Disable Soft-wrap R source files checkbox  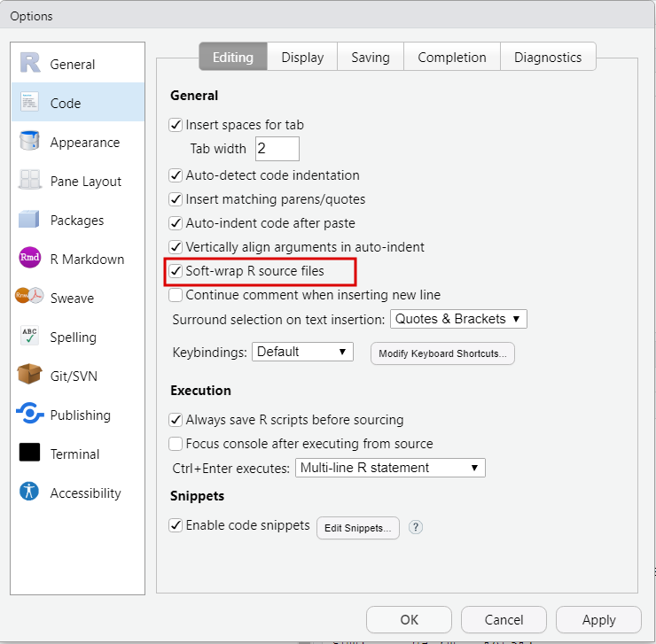coord(176,271)
